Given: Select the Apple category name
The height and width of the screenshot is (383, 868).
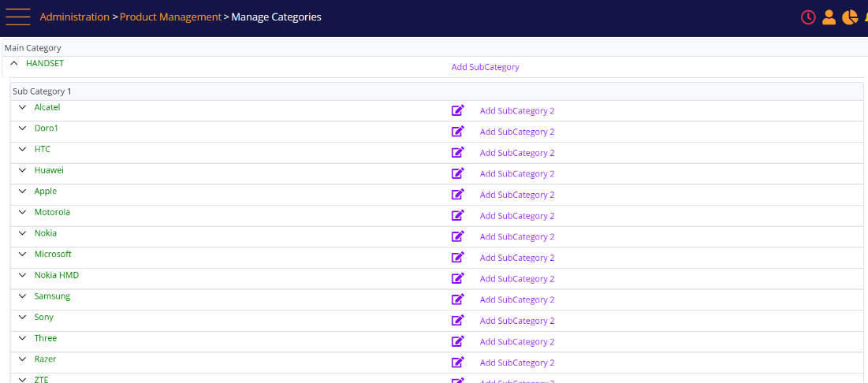Looking at the screenshot, I should coord(46,191).
